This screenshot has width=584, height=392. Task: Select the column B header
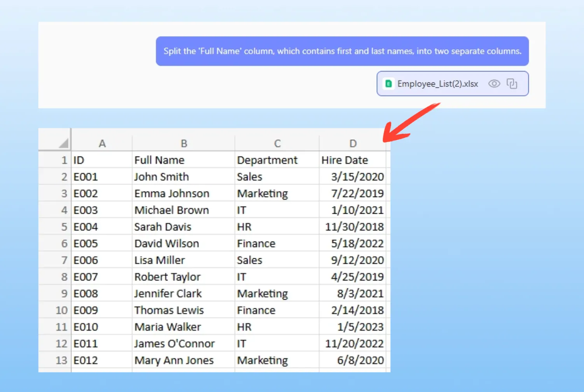click(184, 143)
